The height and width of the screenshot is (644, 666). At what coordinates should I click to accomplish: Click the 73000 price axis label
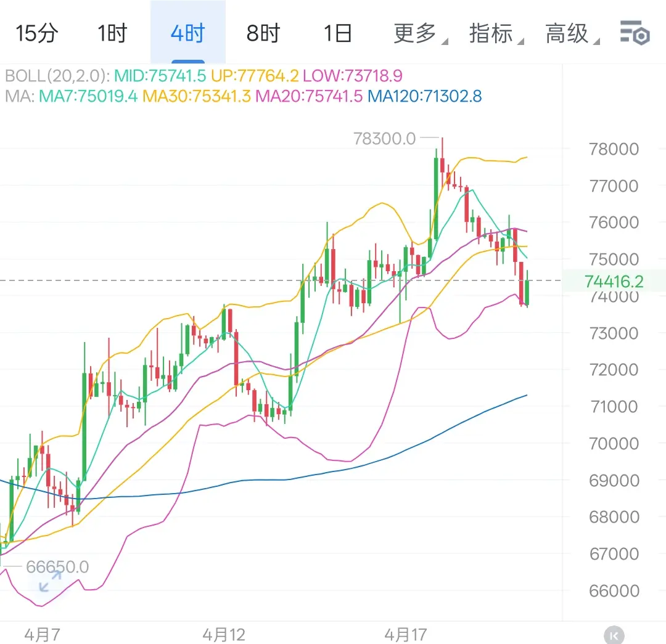(614, 333)
